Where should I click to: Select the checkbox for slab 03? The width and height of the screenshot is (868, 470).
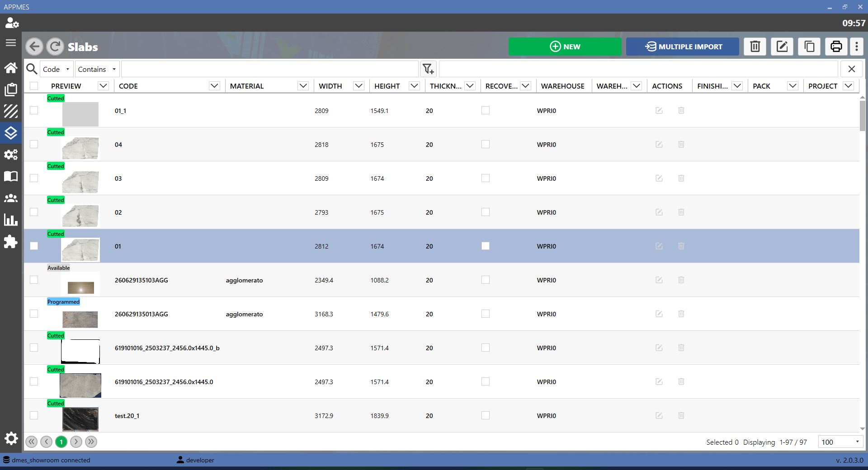34,178
